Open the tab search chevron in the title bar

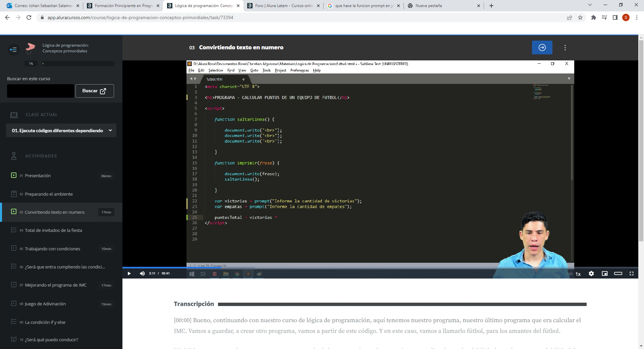(x=590, y=5)
